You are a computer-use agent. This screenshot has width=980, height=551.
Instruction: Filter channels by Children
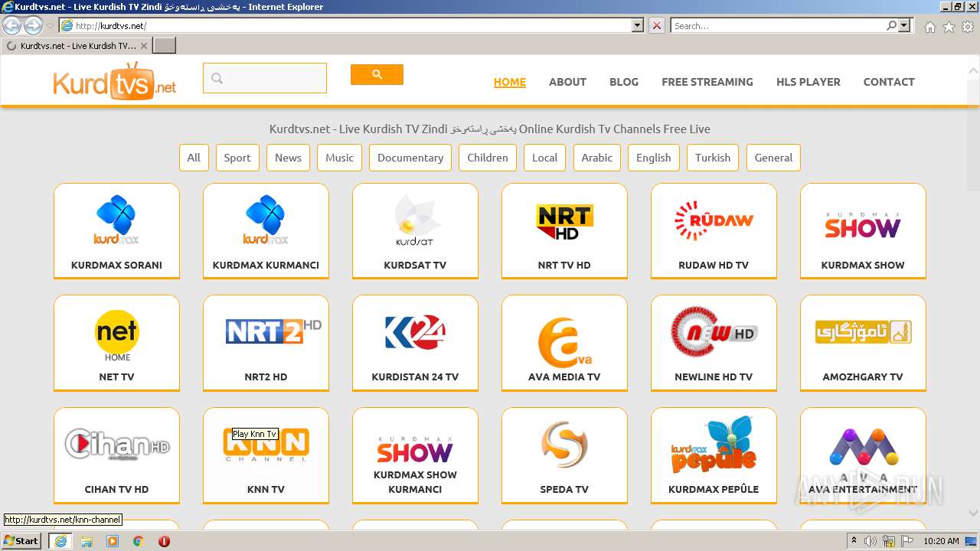(488, 158)
